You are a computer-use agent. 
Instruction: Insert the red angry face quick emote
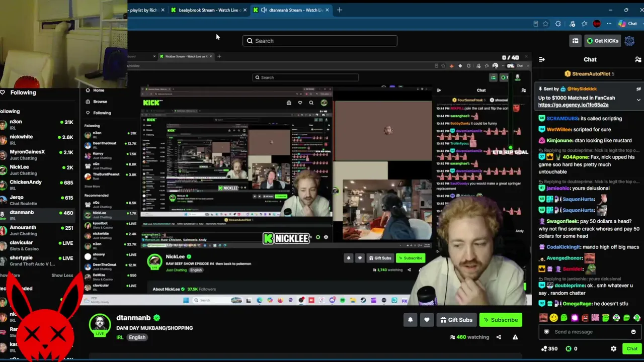click(585, 318)
